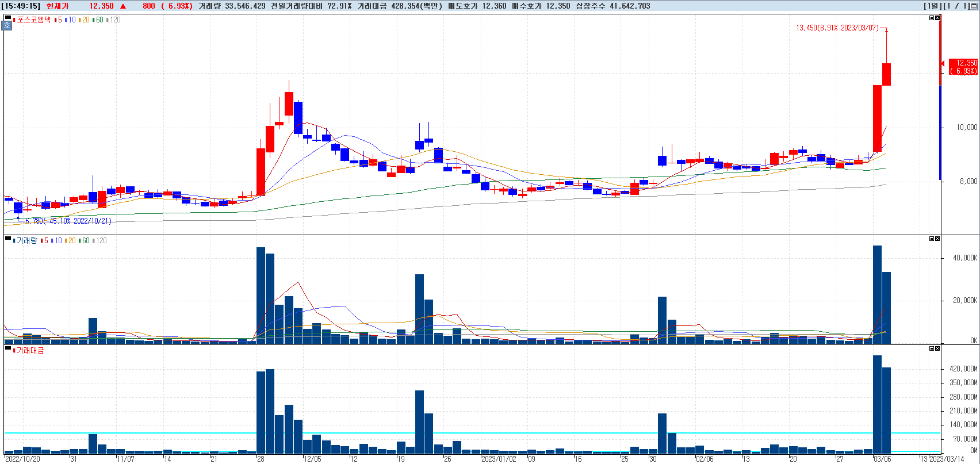Click the 03/06 date on time axis

click(883, 459)
